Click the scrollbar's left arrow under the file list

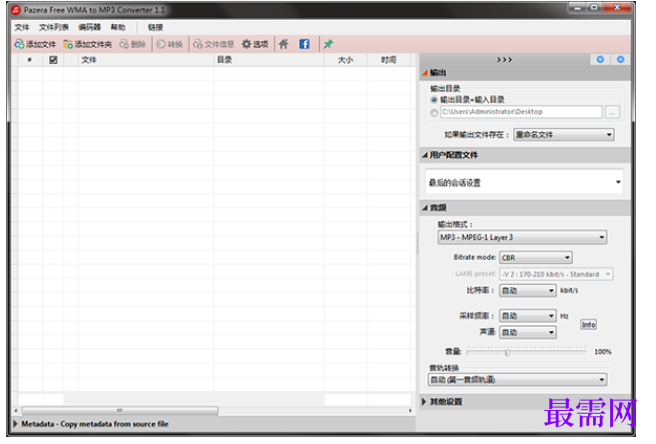tap(15, 411)
